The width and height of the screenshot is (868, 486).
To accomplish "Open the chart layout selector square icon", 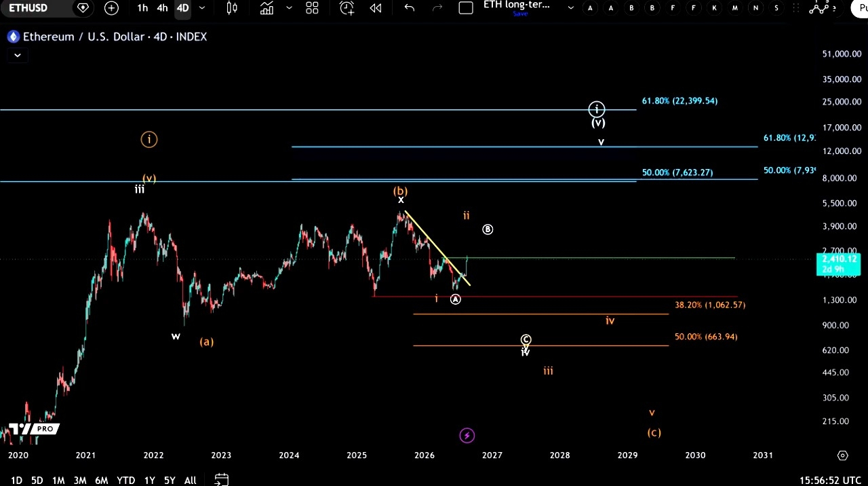I will pos(466,8).
